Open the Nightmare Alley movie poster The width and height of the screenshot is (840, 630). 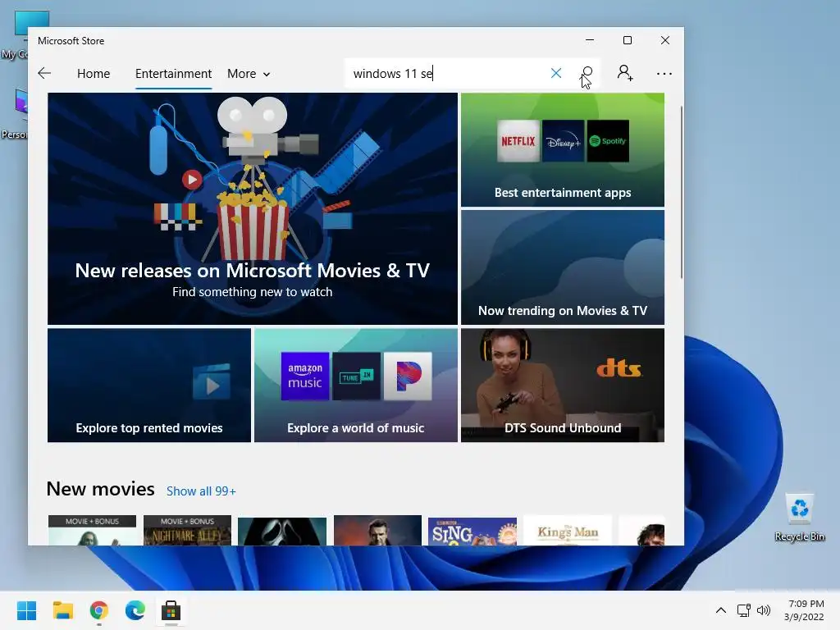click(188, 531)
